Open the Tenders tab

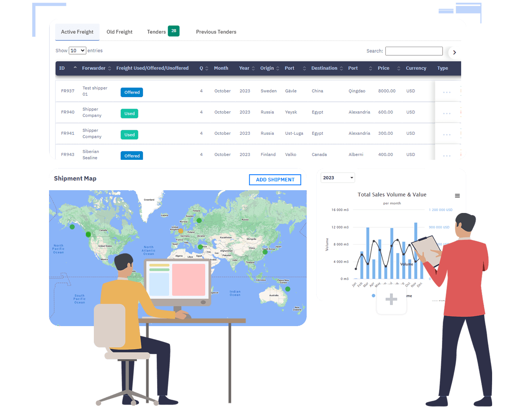click(156, 32)
